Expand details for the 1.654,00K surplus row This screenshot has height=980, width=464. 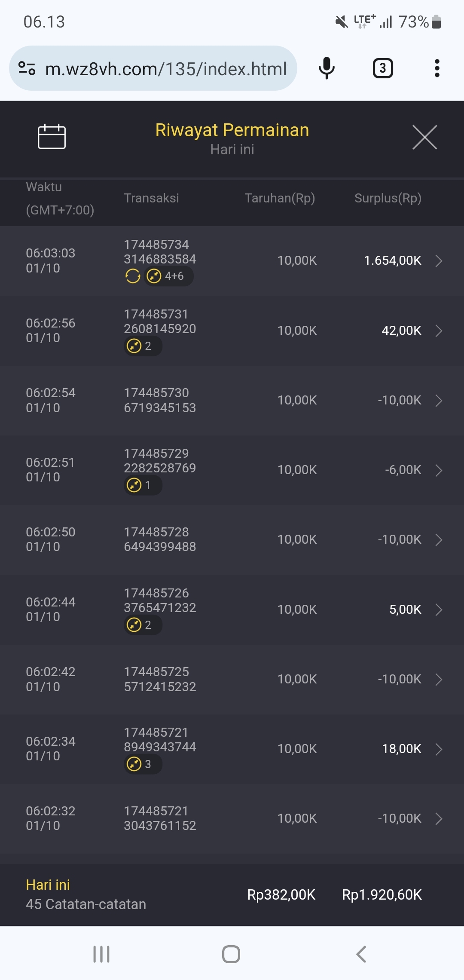[439, 261]
